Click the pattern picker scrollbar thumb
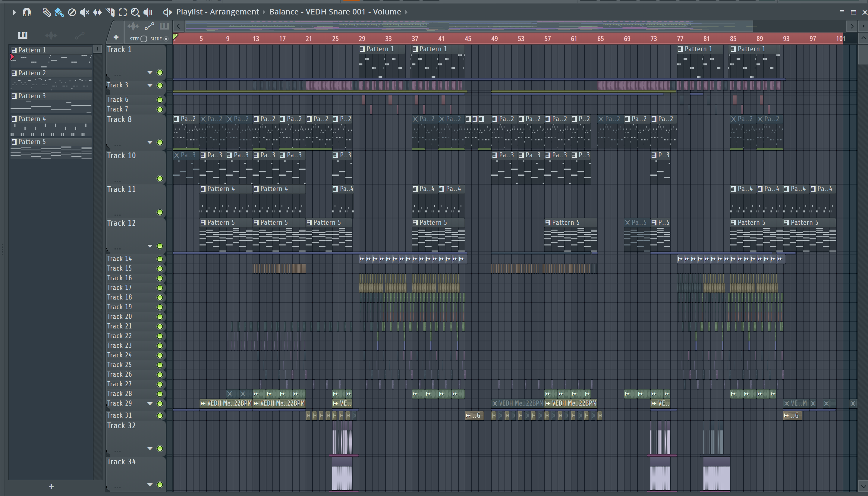 (97, 49)
